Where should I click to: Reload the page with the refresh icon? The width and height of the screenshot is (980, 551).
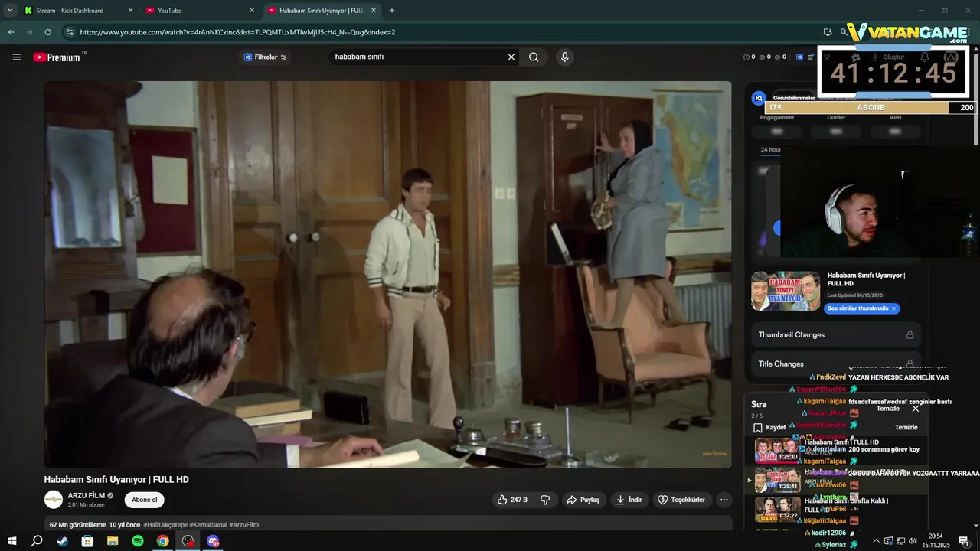coord(47,32)
